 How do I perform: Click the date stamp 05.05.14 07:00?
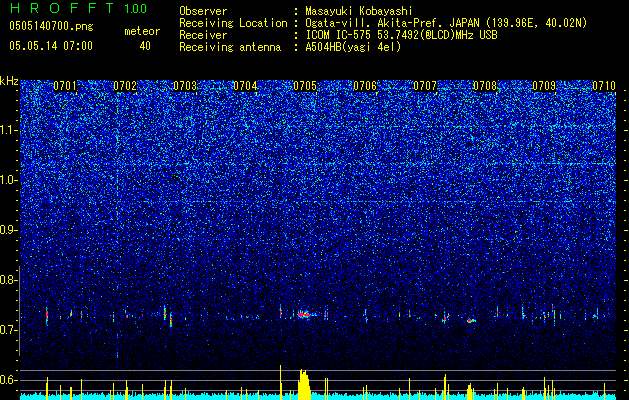[51, 46]
